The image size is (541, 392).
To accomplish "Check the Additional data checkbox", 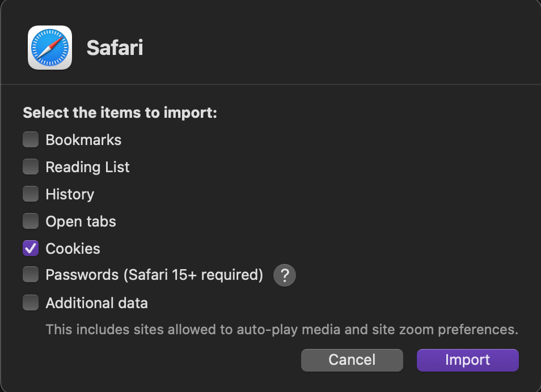I will [31, 302].
